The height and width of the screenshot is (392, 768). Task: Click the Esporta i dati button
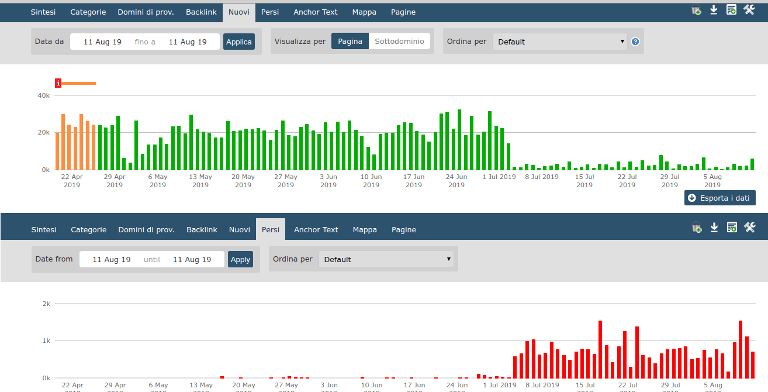720,198
